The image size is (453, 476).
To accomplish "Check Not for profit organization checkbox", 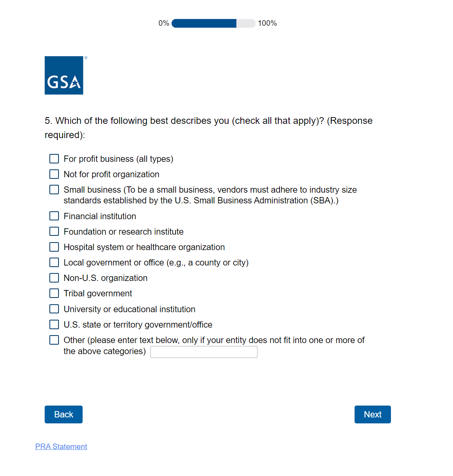I will 54,174.
